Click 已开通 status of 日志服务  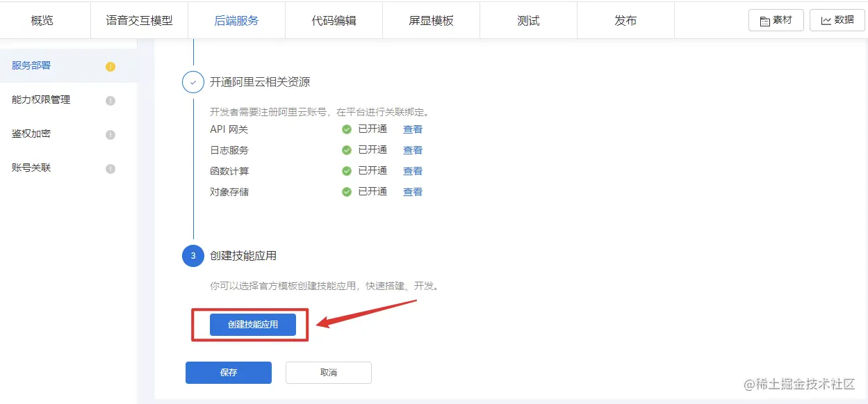point(372,150)
